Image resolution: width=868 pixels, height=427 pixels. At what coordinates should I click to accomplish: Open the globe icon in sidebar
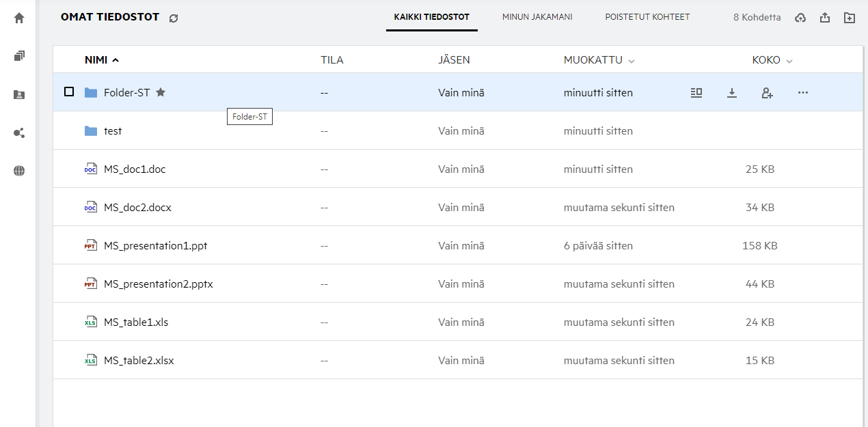(x=19, y=171)
